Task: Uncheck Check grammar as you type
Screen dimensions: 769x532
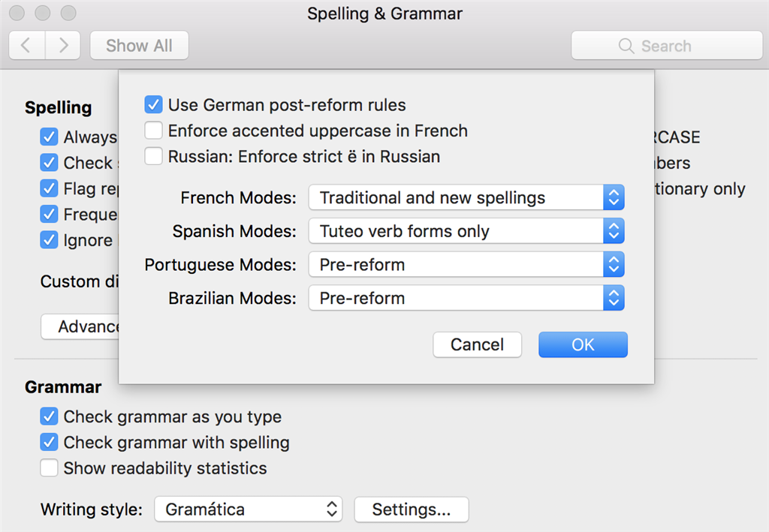Action: [50, 416]
